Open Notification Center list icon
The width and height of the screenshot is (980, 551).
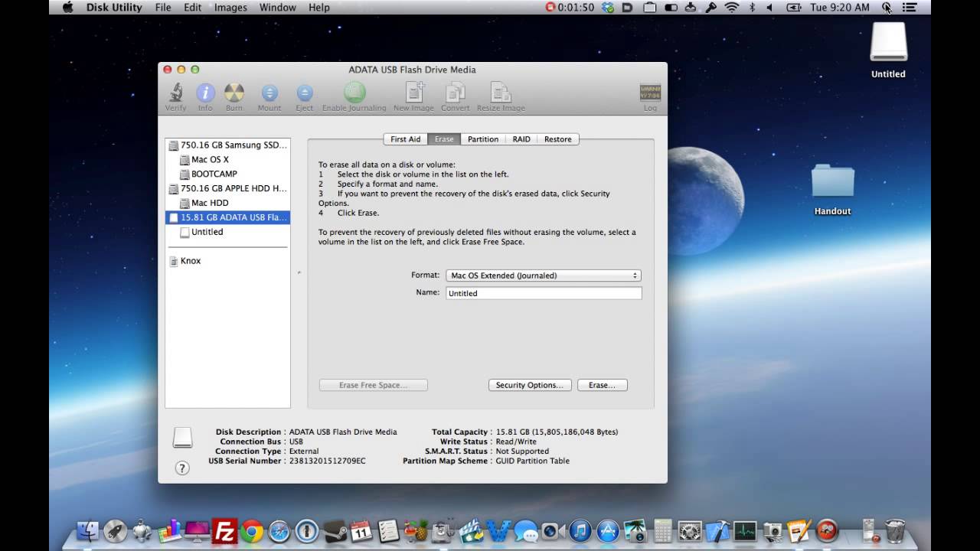coord(911,7)
